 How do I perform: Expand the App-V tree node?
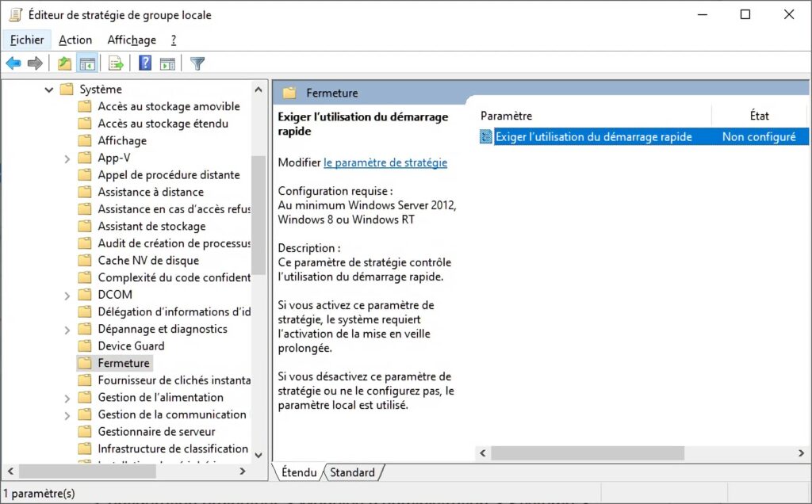click(67, 158)
